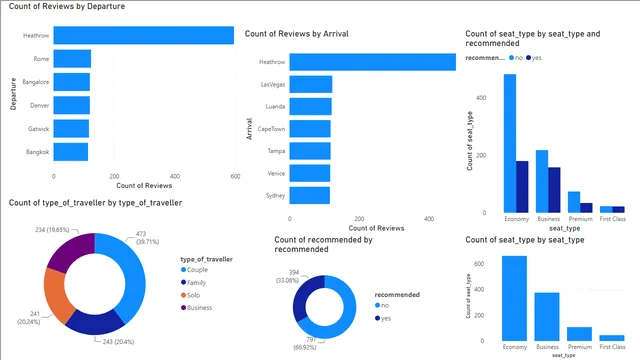Select the Business legend color dot
Screen dimensions: 640x360
[183, 308]
